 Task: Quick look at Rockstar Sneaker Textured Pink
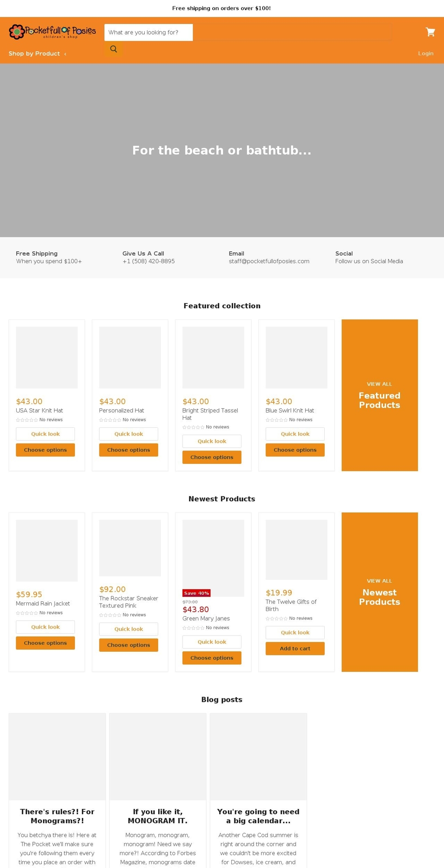[129, 629]
